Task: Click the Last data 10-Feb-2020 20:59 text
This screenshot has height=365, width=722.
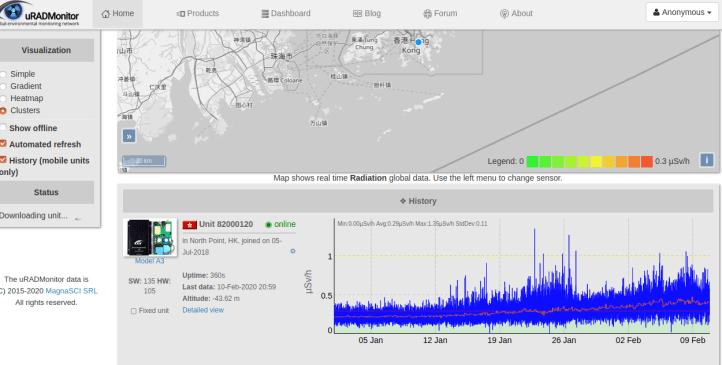Action: pos(229,287)
